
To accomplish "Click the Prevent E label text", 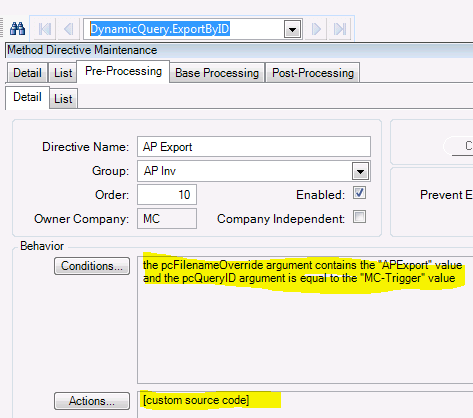I will point(446,195).
